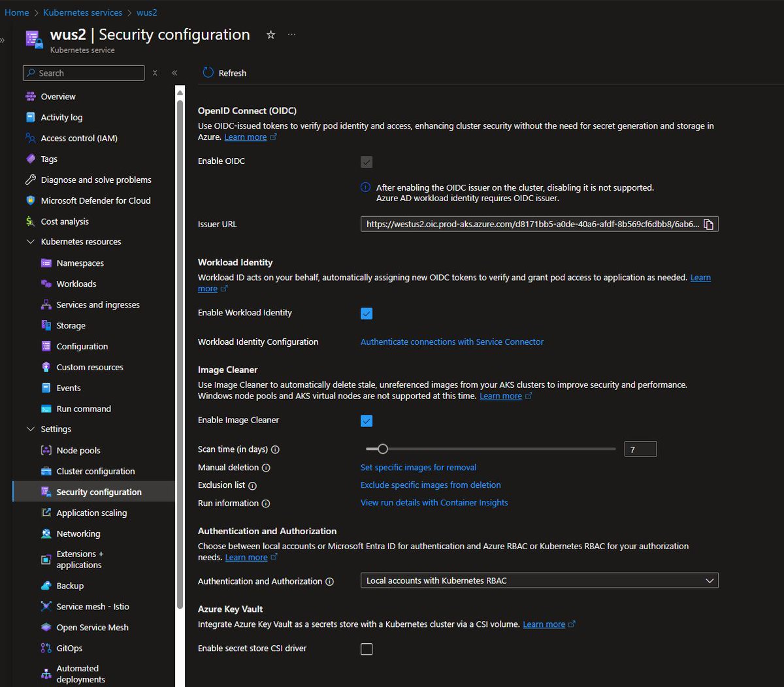Click the Run command icon
This screenshot has height=687, width=784.
(x=46, y=409)
